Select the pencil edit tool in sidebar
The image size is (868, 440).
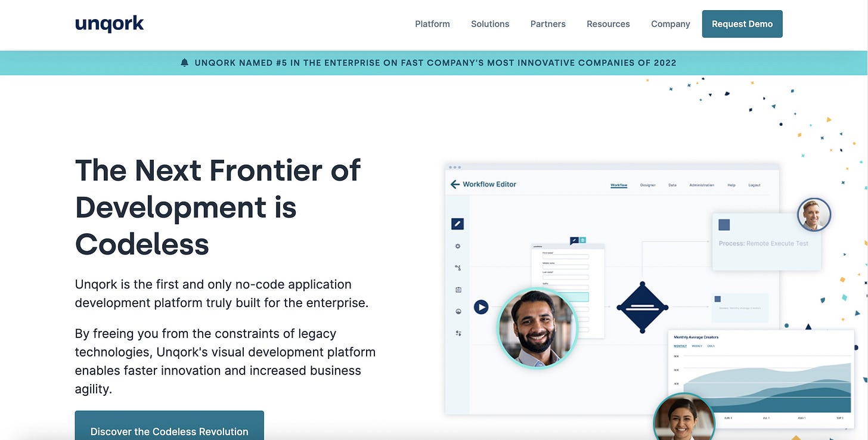[x=457, y=224]
